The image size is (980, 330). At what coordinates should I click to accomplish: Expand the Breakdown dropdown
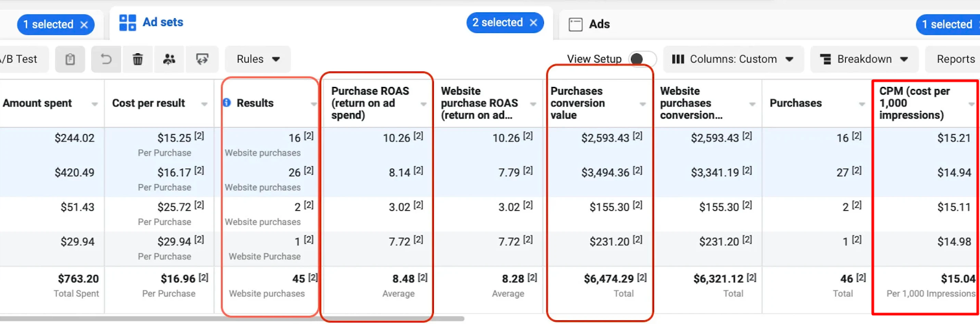tap(864, 59)
